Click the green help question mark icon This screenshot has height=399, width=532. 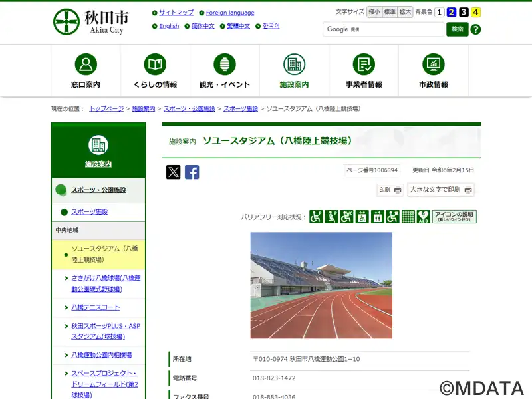pyautogui.click(x=475, y=29)
